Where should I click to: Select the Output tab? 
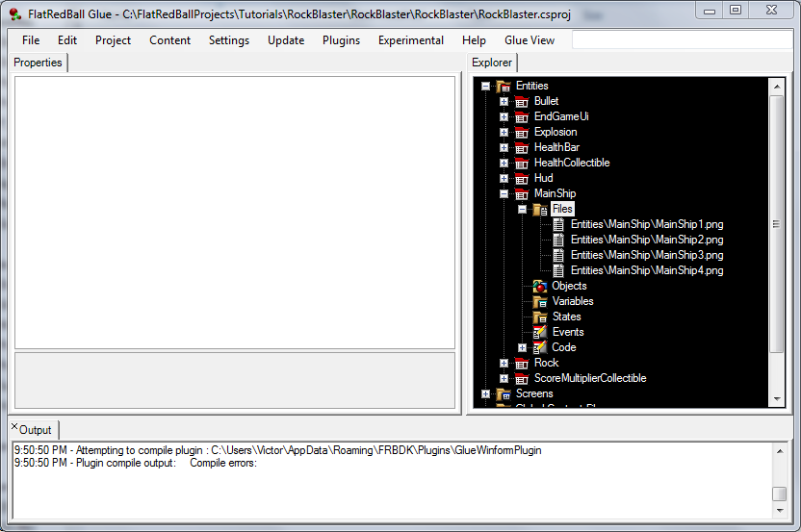tap(35, 430)
